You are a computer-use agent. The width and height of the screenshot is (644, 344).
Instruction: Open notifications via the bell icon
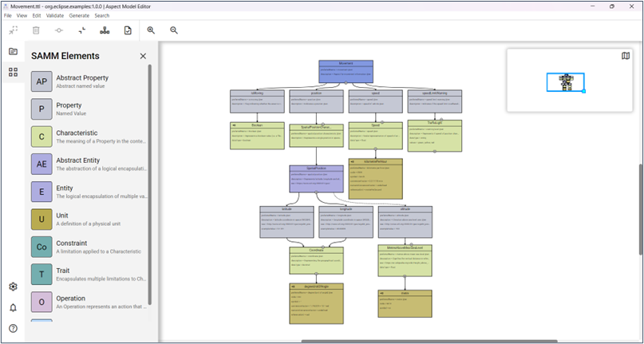pyautogui.click(x=13, y=307)
